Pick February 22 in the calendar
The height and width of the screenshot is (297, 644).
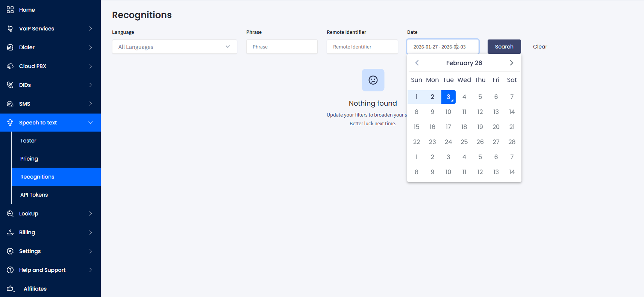point(417,142)
